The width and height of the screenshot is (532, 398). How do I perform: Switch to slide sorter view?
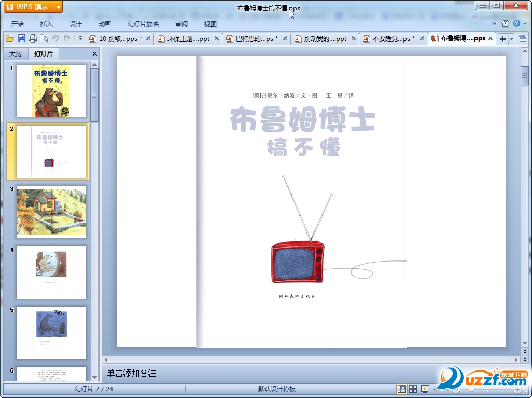413,389
